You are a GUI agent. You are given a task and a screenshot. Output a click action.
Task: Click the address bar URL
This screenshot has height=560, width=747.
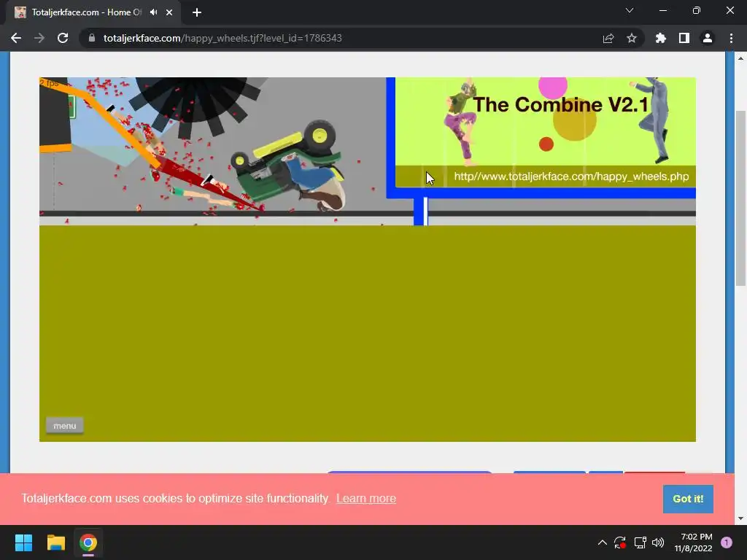tap(222, 38)
